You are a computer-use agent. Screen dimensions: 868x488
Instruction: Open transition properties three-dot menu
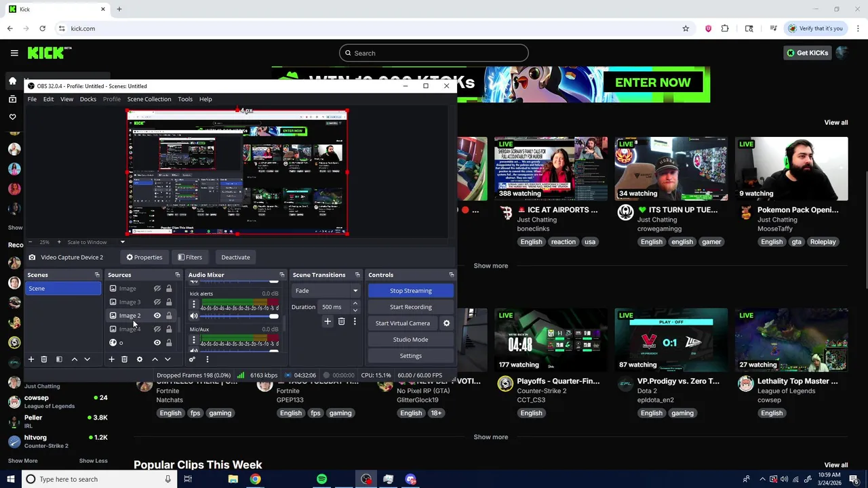[x=354, y=321]
